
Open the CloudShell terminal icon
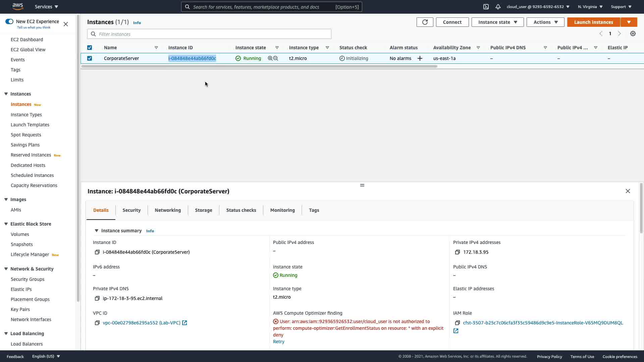pyautogui.click(x=486, y=7)
